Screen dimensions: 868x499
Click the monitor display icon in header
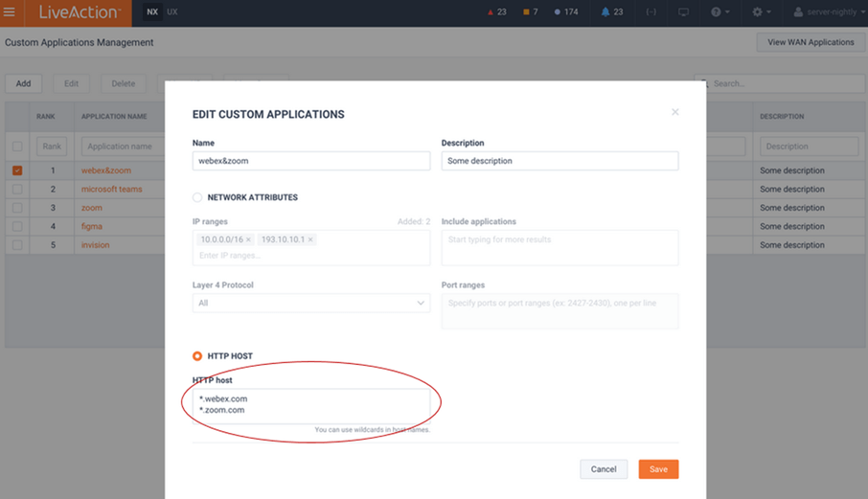coord(684,11)
